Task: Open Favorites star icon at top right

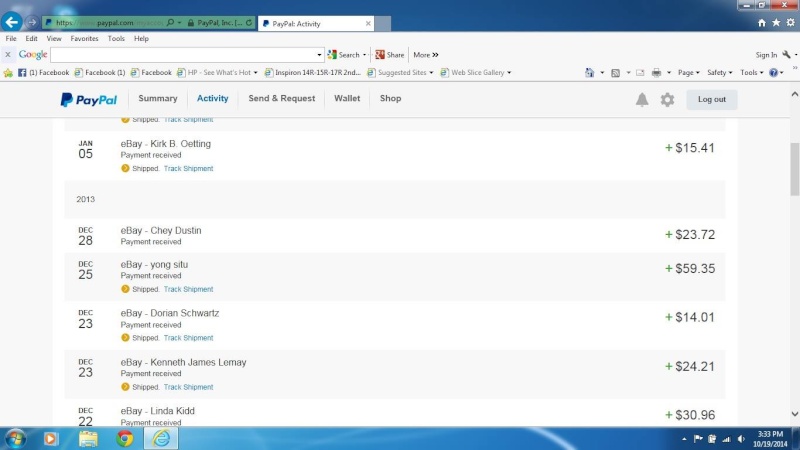Action: pos(776,22)
